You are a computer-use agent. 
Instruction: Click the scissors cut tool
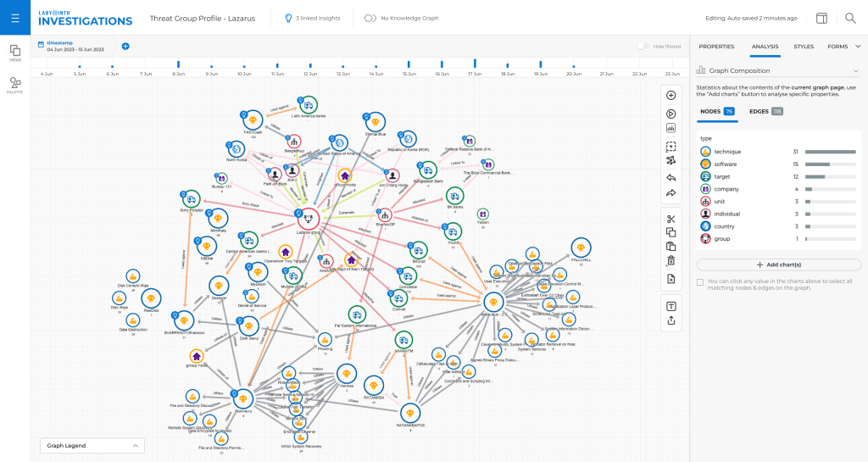pyautogui.click(x=671, y=219)
